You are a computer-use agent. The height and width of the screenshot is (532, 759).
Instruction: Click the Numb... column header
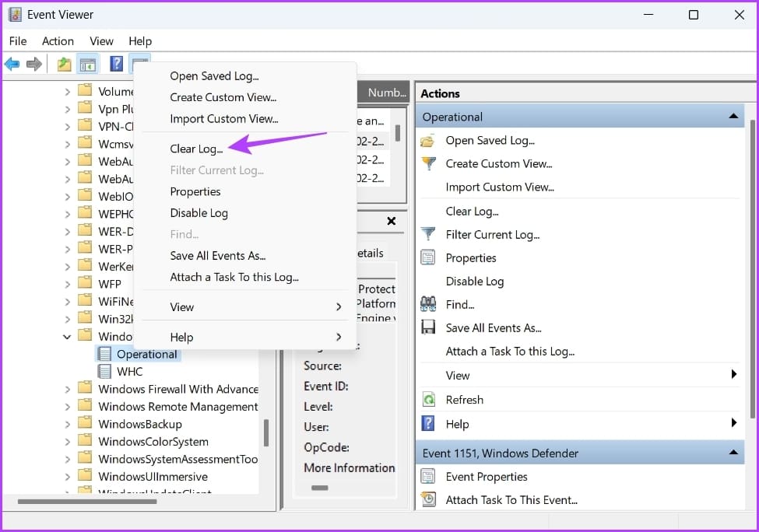click(x=386, y=93)
